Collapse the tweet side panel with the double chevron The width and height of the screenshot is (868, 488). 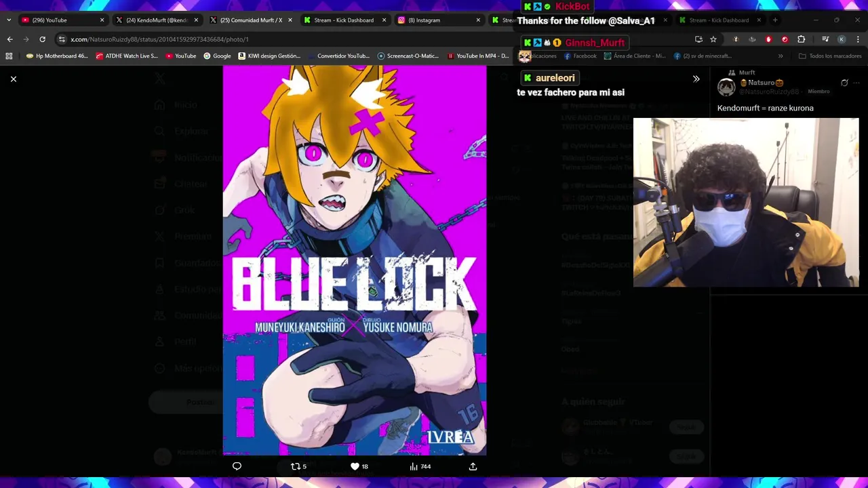pos(696,79)
